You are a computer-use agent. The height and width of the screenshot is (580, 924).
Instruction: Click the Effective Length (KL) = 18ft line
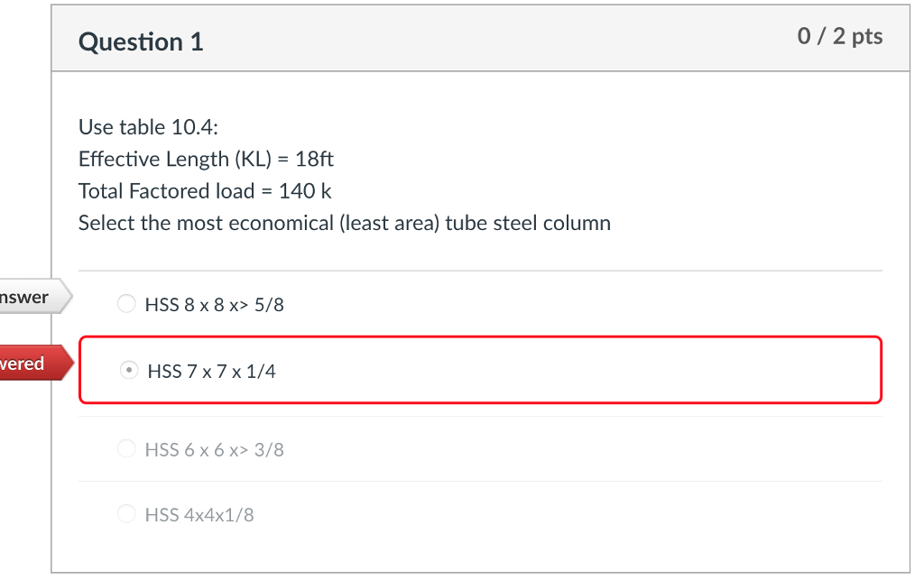pos(205,159)
